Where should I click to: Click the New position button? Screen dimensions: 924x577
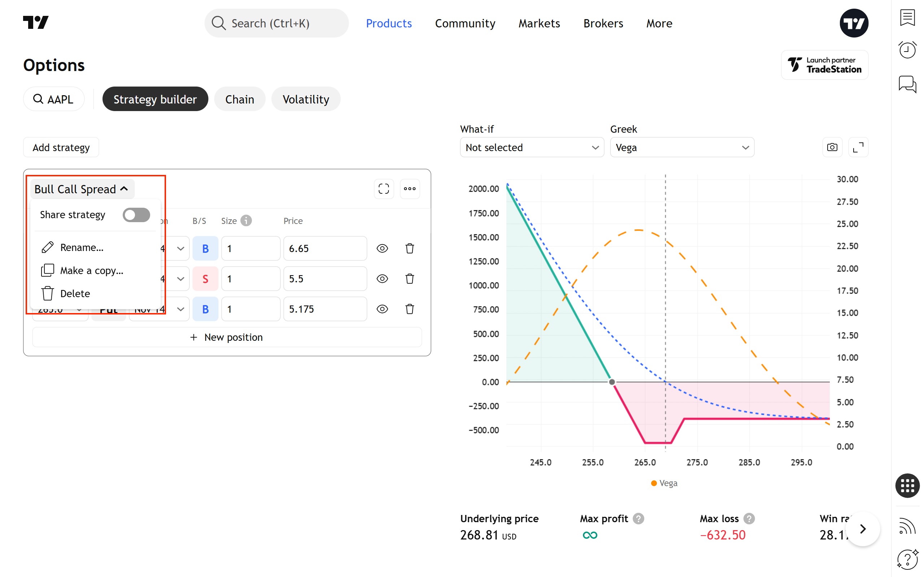[227, 337]
